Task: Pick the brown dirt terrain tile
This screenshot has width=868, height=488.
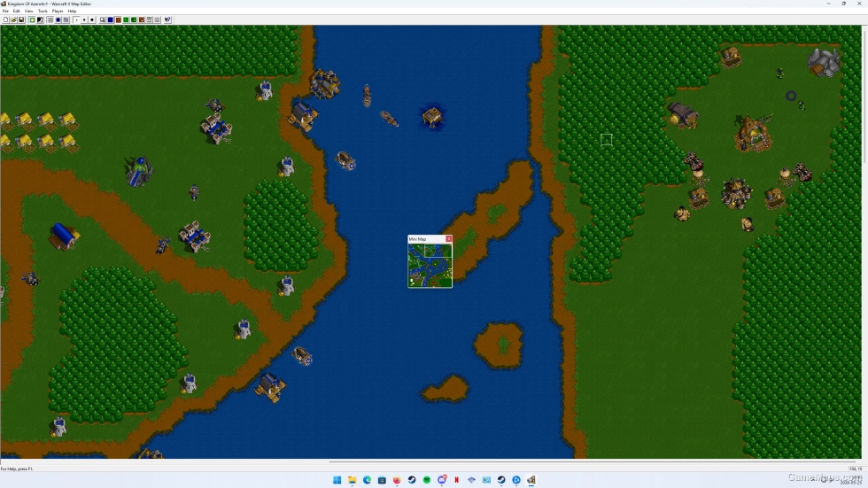Action: [118, 19]
